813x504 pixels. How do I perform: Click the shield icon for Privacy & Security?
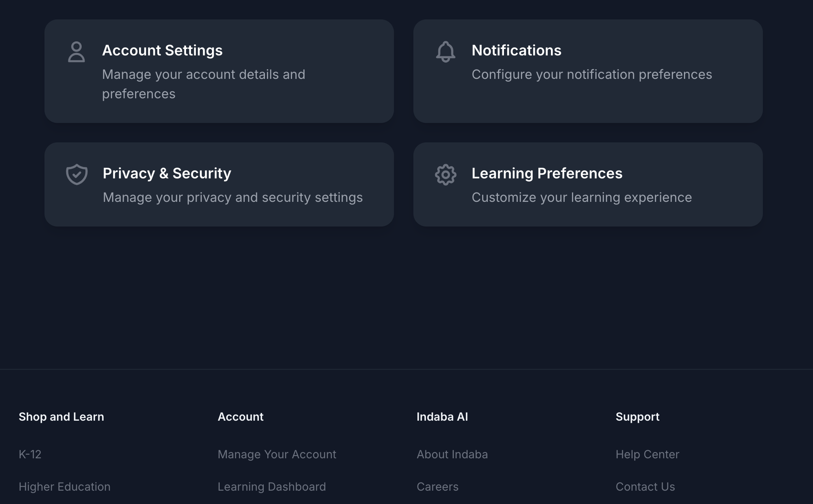click(x=77, y=174)
